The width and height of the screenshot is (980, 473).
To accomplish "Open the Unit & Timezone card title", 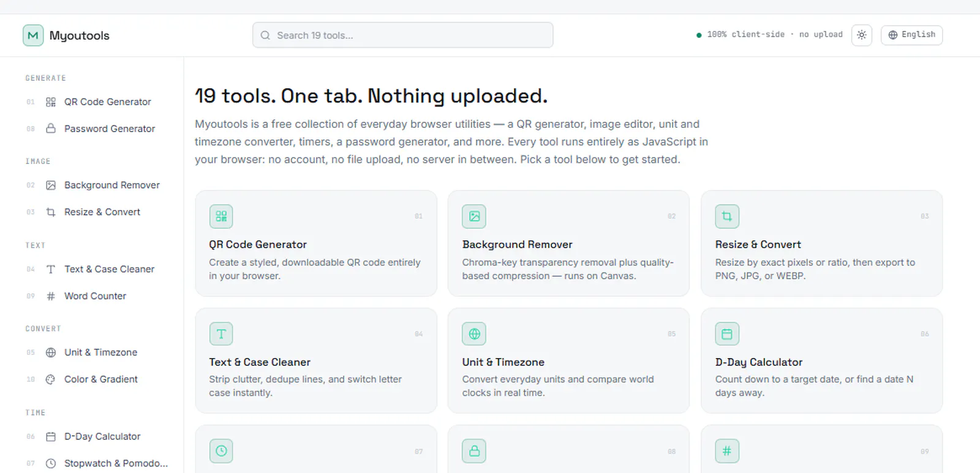I will 503,362.
